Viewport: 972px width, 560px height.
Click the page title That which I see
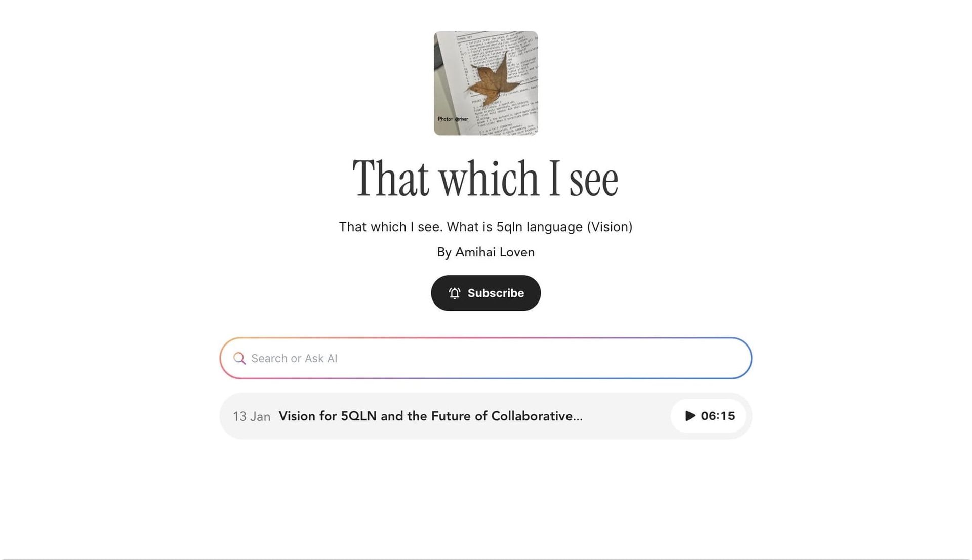(485, 177)
